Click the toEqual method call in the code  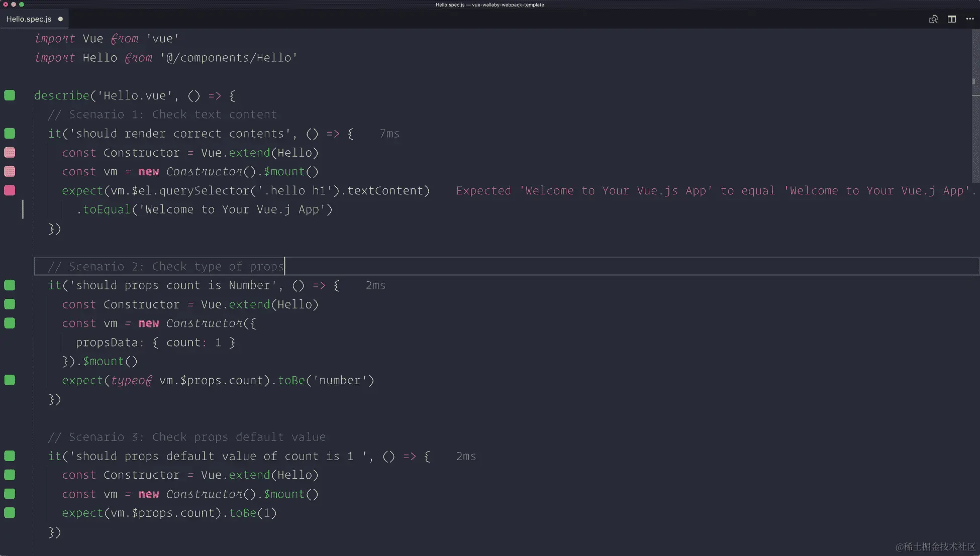pyautogui.click(x=107, y=210)
